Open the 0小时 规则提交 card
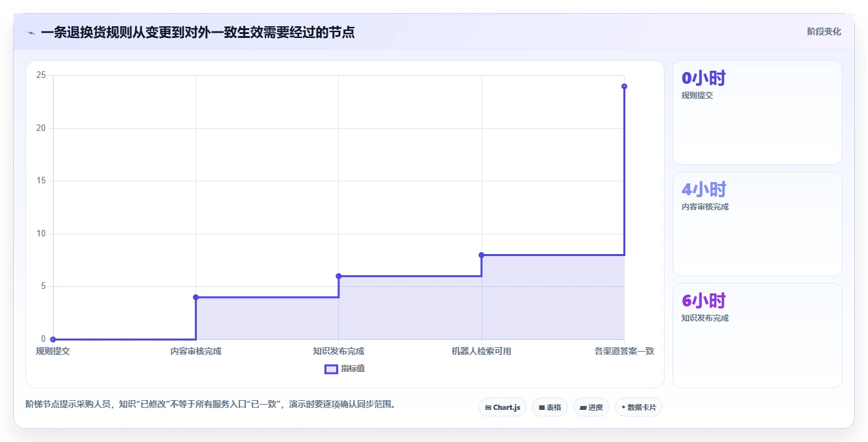This screenshot has height=442, width=868. [757, 113]
